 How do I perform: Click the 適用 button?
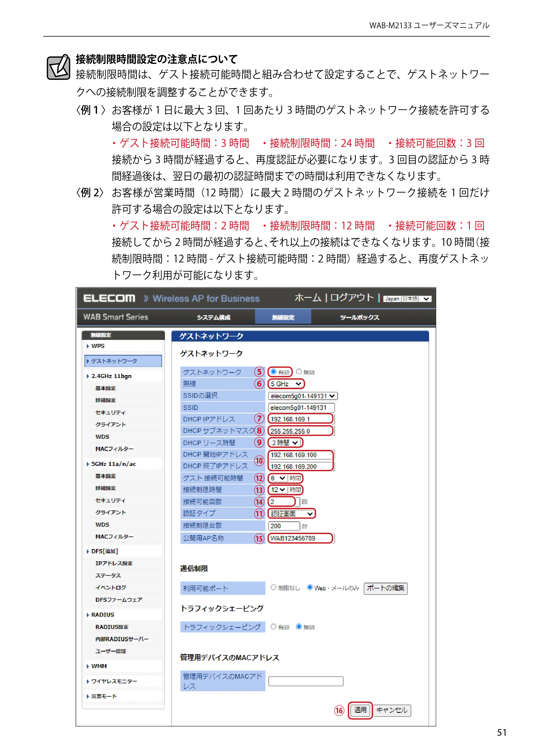pyautogui.click(x=360, y=710)
